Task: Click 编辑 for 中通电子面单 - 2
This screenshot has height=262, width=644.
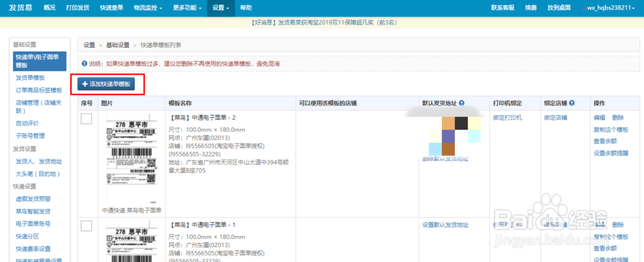Action: (599, 118)
